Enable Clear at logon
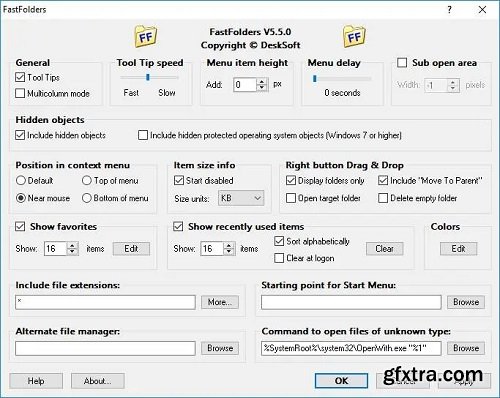This screenshot has height=398, width=500. pyautogui.click(x=279, y=258)
